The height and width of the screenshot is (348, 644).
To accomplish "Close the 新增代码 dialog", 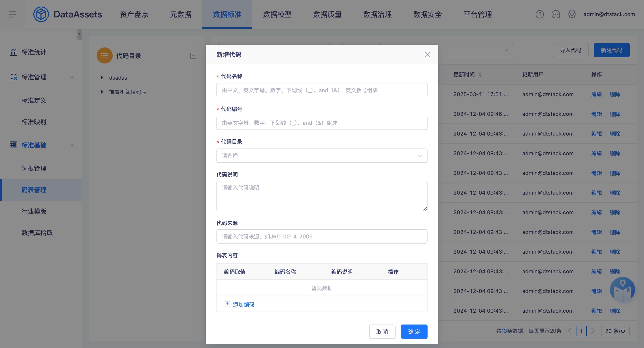I will (427, 55).
